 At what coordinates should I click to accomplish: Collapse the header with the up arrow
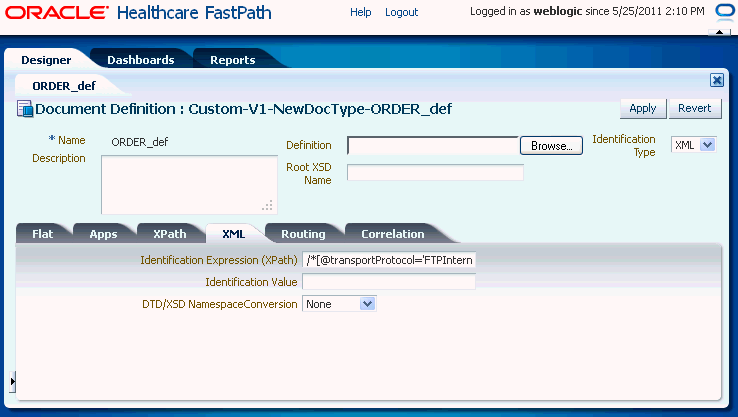[x=720, y=32]
